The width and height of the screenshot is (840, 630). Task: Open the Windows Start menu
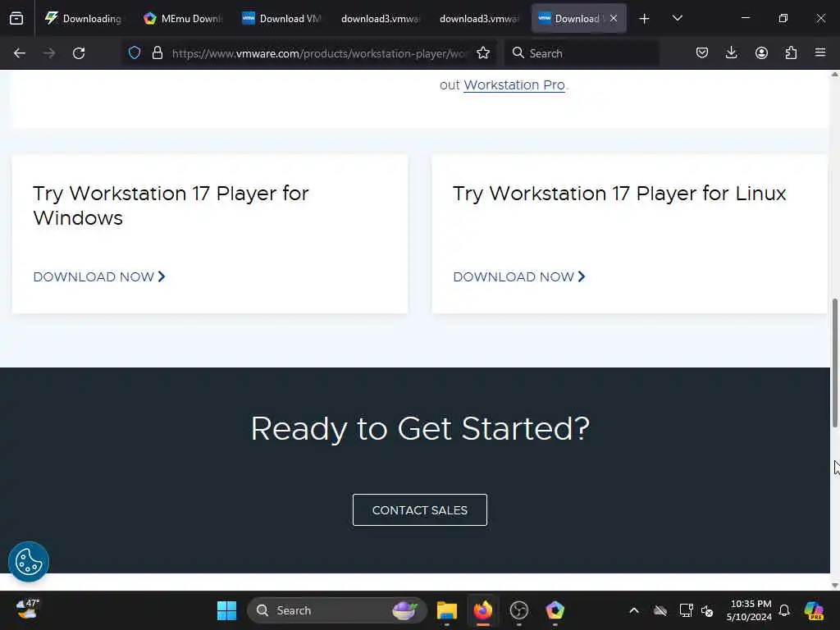[226, 610]
